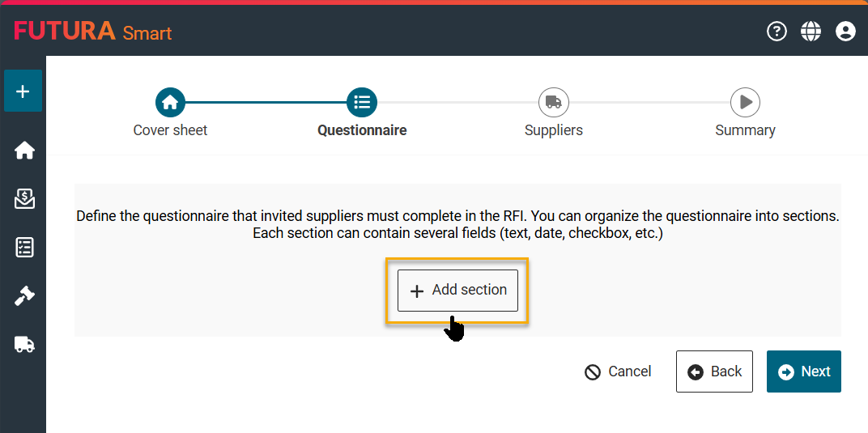
Task: Open the help question mark icon
Action: 777,32
